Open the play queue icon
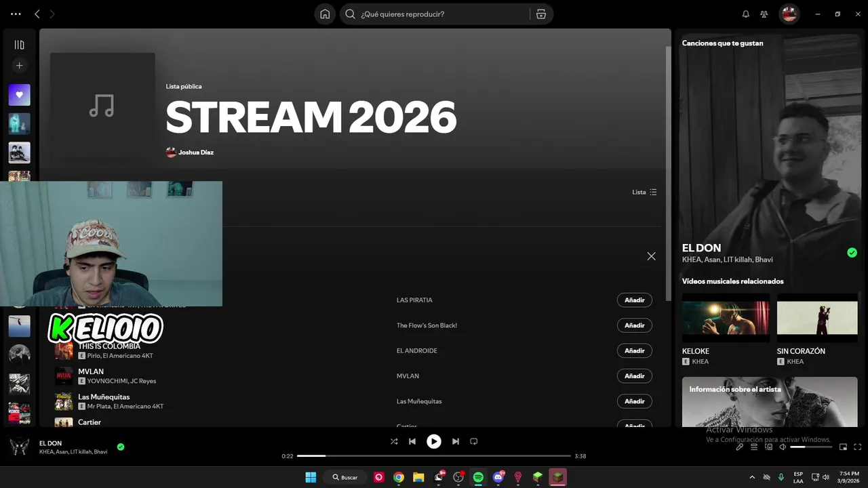868x488 pixels. [x=753, y=447]
